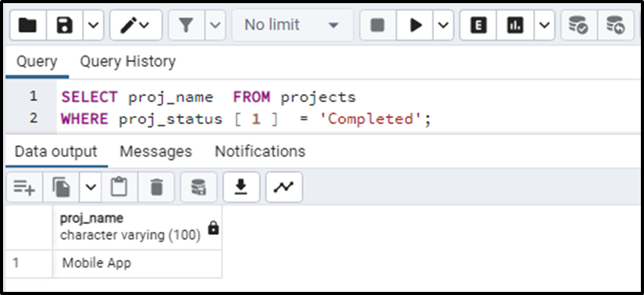Run Explain on the query
This screenshot has width=644, height=295.
(478, 26)
